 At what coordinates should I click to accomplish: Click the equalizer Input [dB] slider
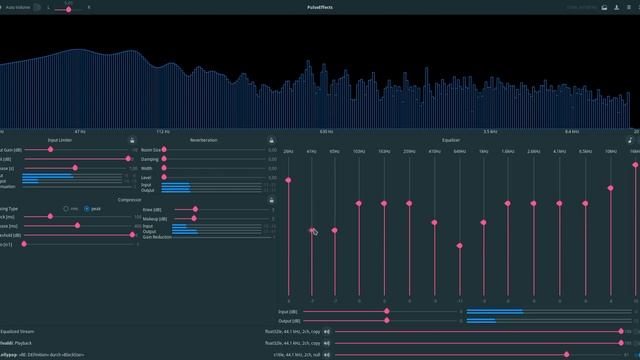point(380,311)
